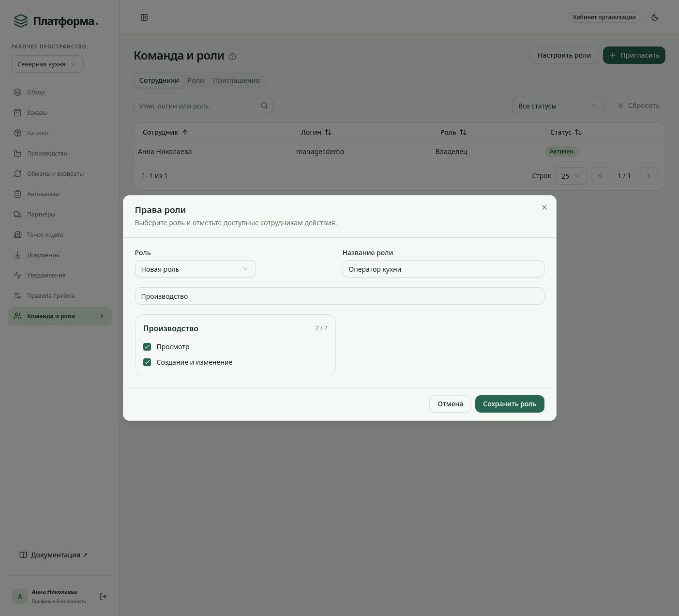Open the Северная кухня workspace dropdown
Screen dimensions: 679x616
[47, 64]
